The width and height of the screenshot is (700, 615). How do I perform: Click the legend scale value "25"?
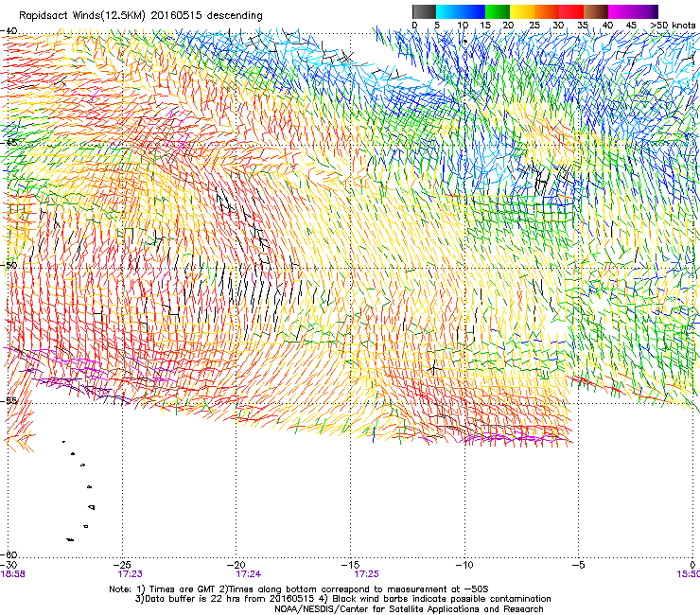[x=534, y=26]
